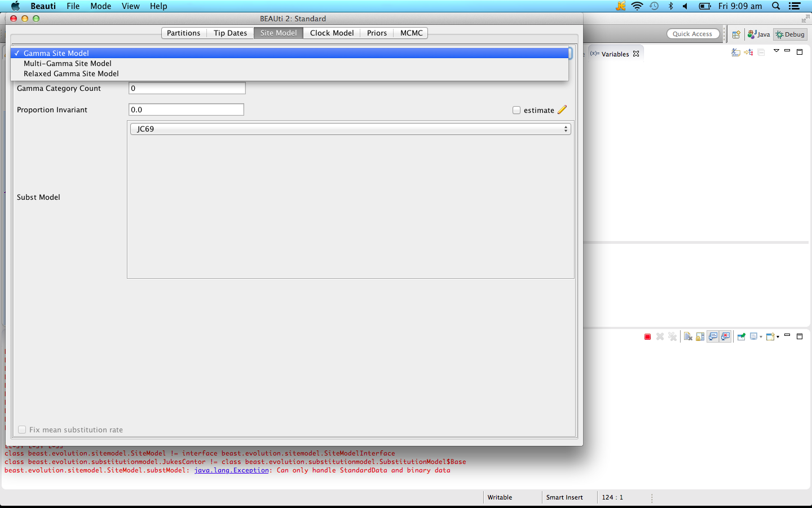812x508 pixels.
Task: Open the Tip Dates tab
Action: pyautogui.click(x=230, y=33)
